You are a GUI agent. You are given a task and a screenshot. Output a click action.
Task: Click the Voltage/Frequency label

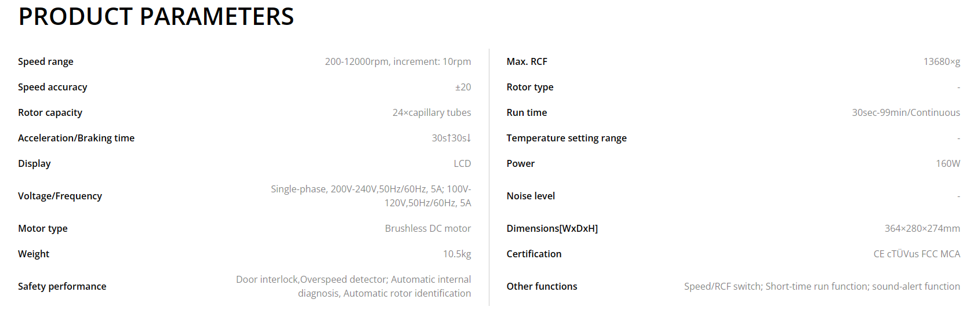point(60,196)
